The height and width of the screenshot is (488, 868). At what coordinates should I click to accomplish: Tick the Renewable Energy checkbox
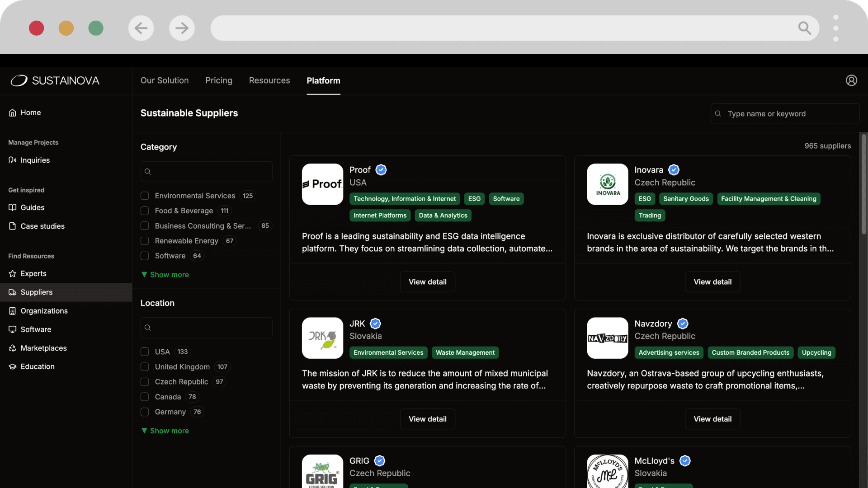tap(145, 241)
